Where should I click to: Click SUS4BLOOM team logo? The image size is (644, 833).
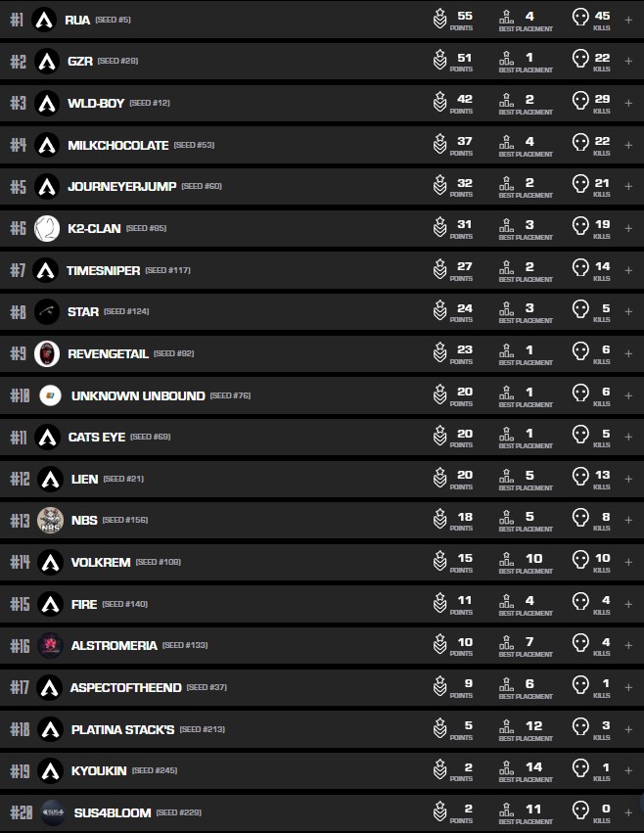pos(54,812)
